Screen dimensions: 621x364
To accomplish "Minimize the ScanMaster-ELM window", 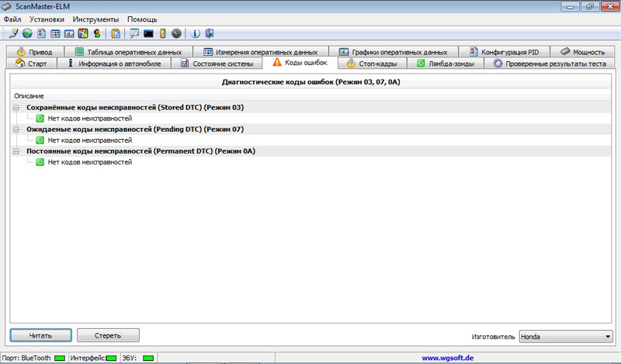I will 571,7.
